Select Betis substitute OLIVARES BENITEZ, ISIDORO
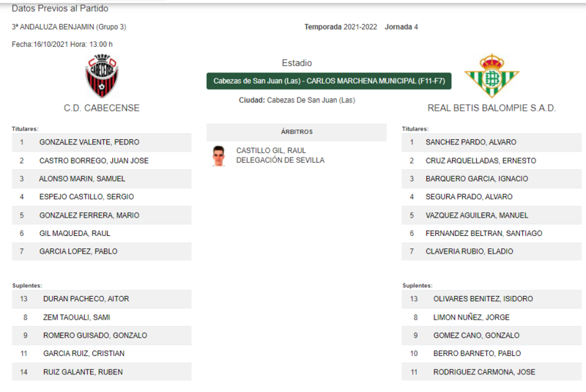This screenshot has height=392, width=586. click(492, 299)
